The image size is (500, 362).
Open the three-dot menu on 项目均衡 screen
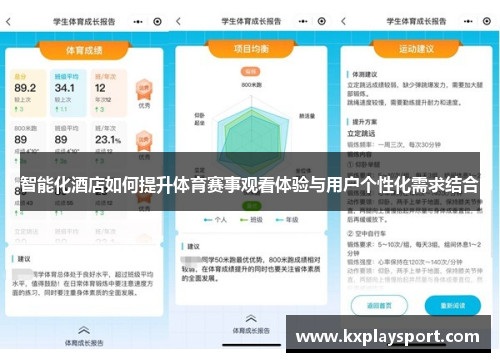tap(303, 21)
